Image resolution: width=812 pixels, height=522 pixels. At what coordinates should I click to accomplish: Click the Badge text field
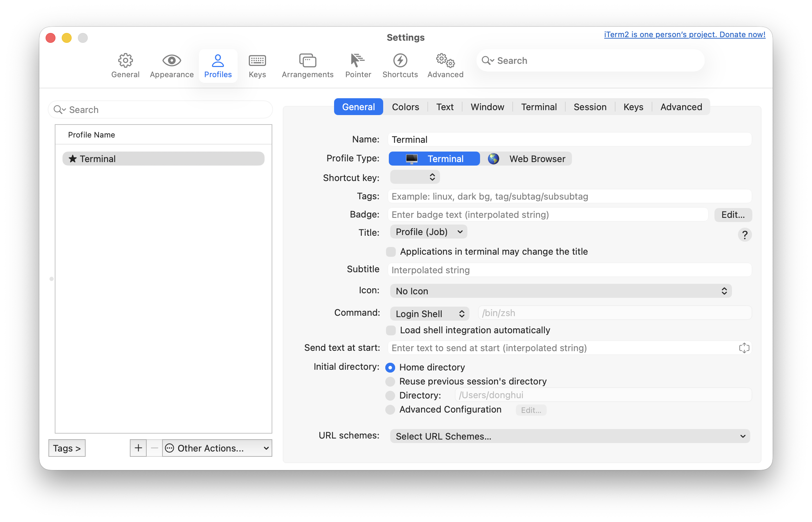548,214
